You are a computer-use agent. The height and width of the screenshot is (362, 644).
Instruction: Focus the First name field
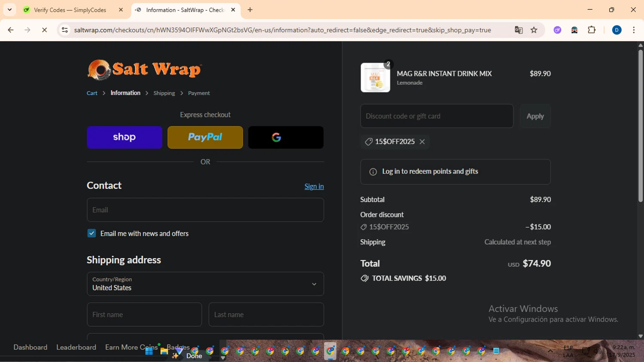pyautogui.click(x=144, y=315)
